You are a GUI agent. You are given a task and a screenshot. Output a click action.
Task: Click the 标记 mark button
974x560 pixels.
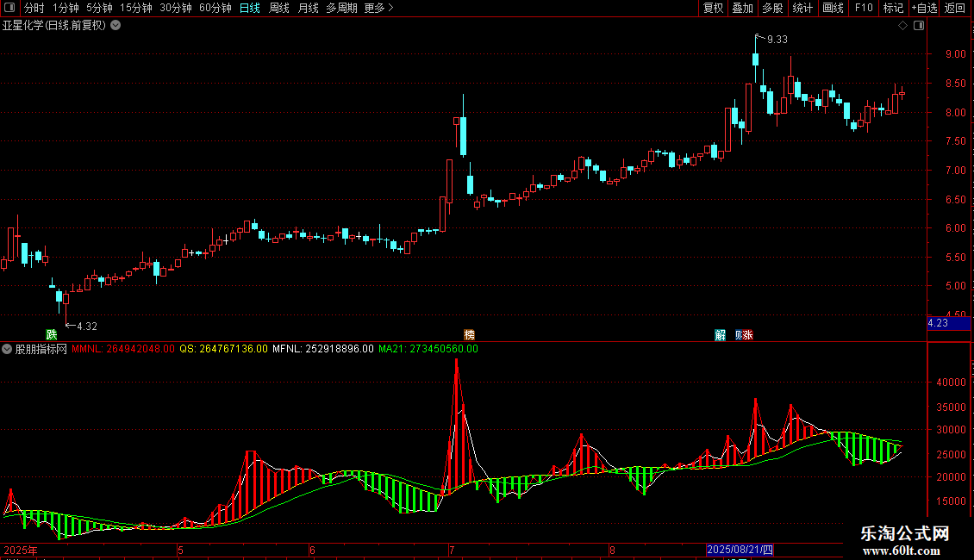coord(893,8)
